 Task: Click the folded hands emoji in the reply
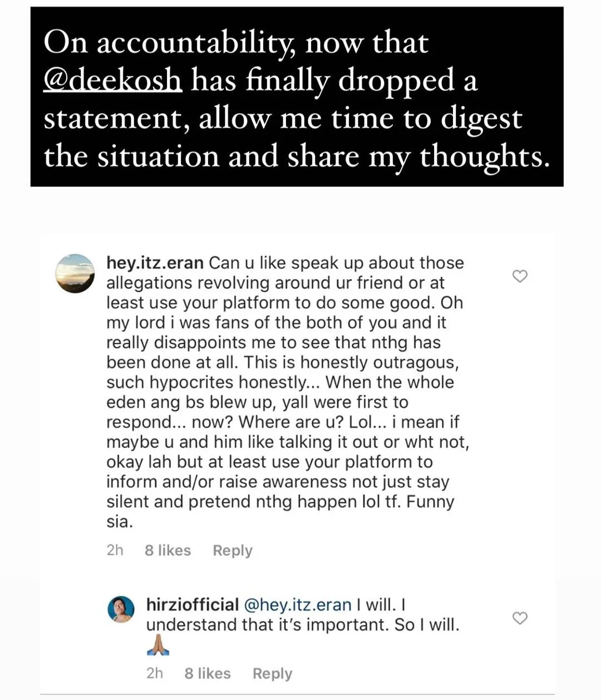point(157,645)
